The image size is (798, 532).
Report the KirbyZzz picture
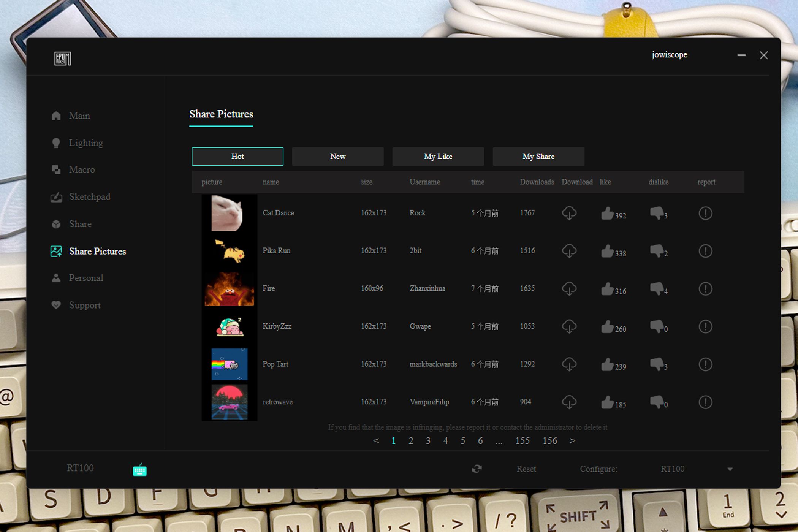point(705,327)
